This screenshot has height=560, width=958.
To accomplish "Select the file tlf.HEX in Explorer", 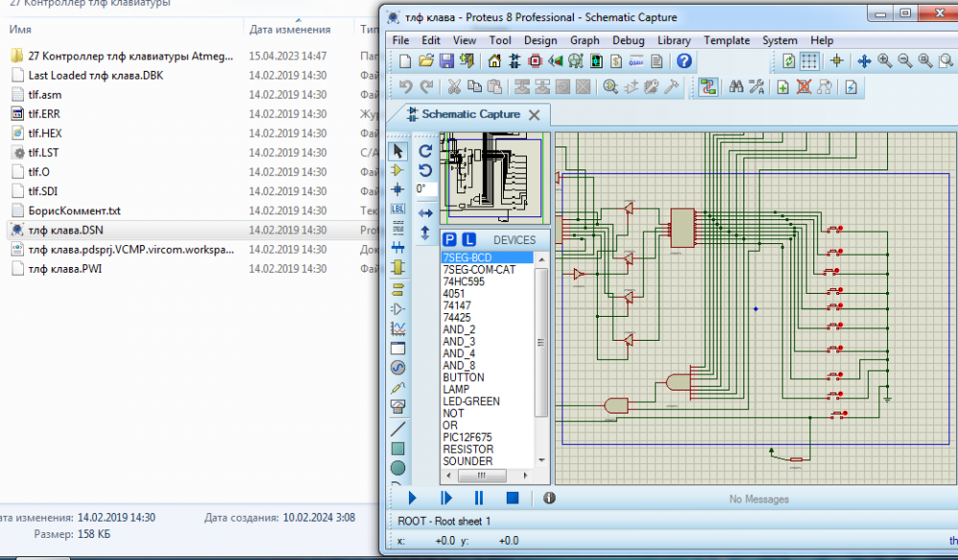I will click(x=45, y=133).
